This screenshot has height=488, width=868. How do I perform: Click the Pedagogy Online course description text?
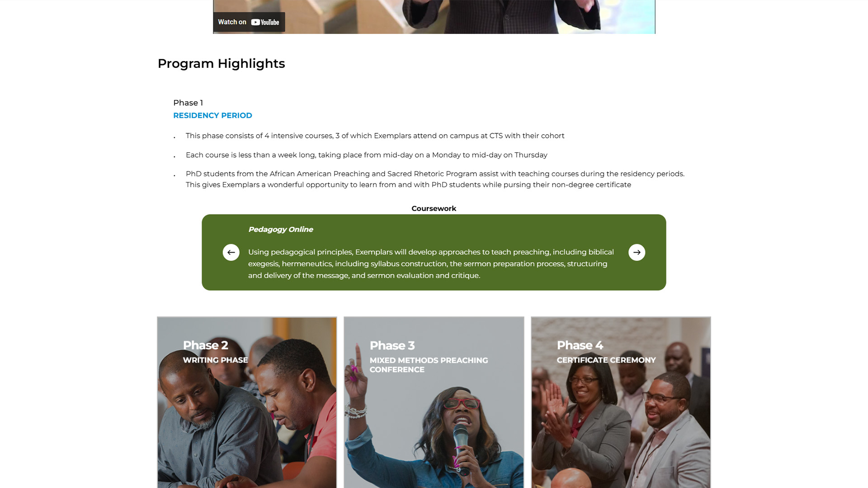pyautogui.click(x=431, y=263)
